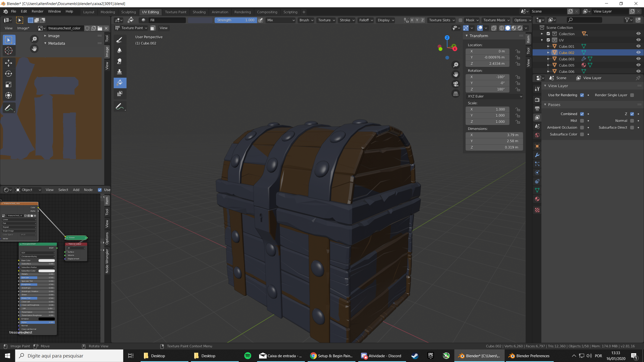
Task: Expand the Metadata panel
Action: pos(57,43)
